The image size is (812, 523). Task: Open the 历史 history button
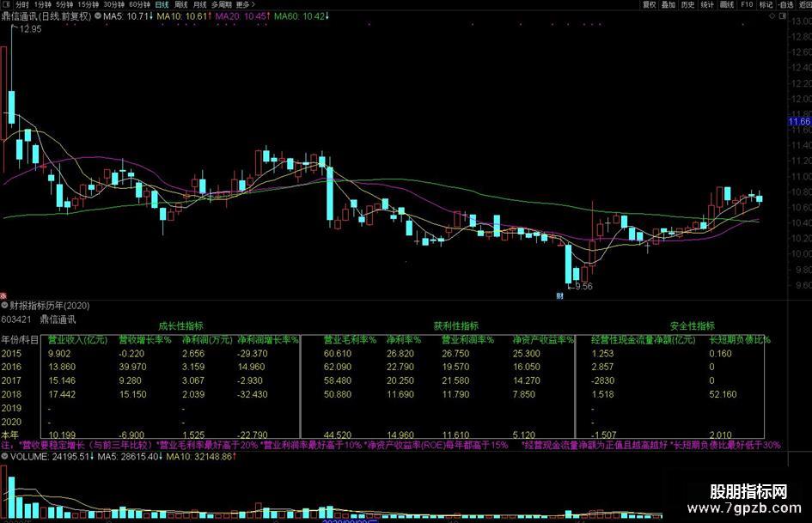pos(687,4)
